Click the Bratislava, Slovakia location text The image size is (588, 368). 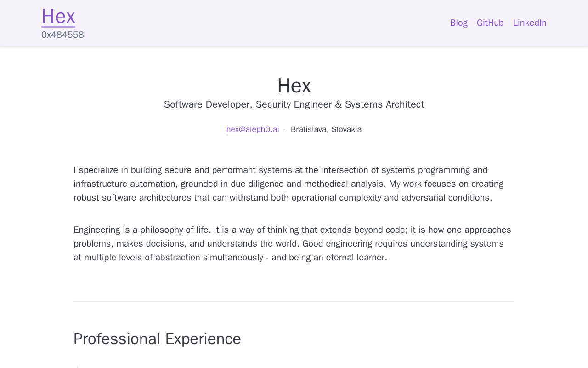click(326, 130)
